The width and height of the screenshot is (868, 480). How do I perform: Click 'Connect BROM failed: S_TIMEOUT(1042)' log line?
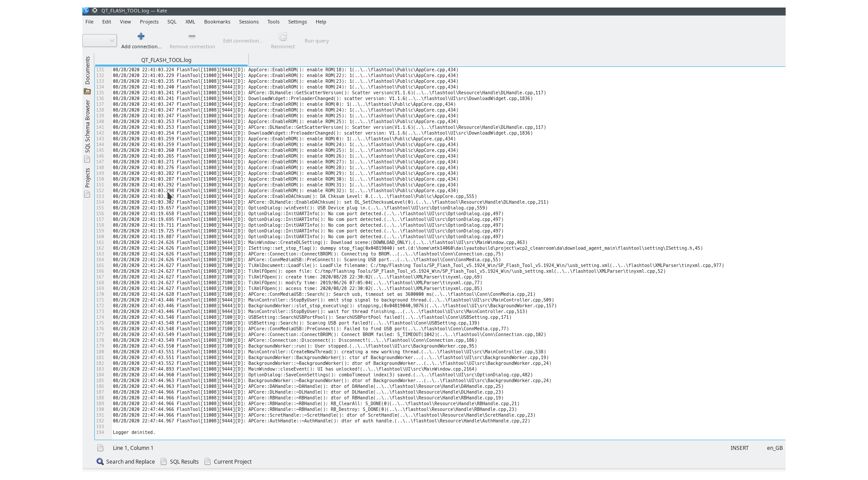[329, 335]
